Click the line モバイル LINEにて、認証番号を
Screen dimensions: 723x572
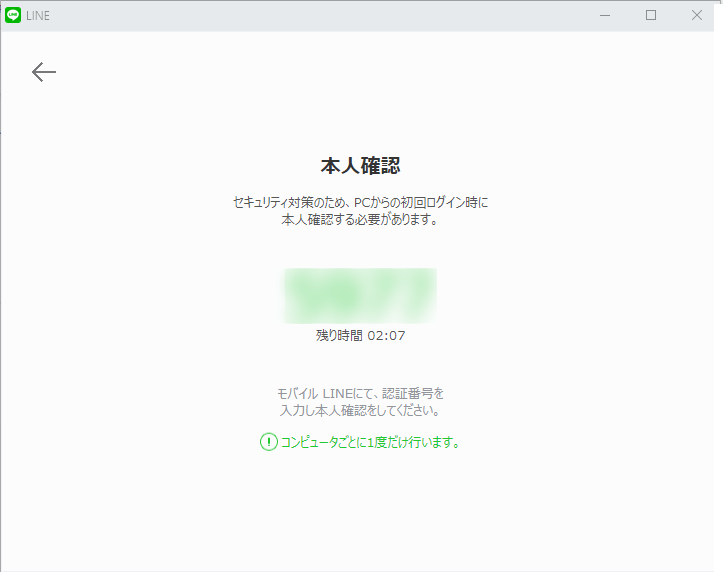(360, 394)
